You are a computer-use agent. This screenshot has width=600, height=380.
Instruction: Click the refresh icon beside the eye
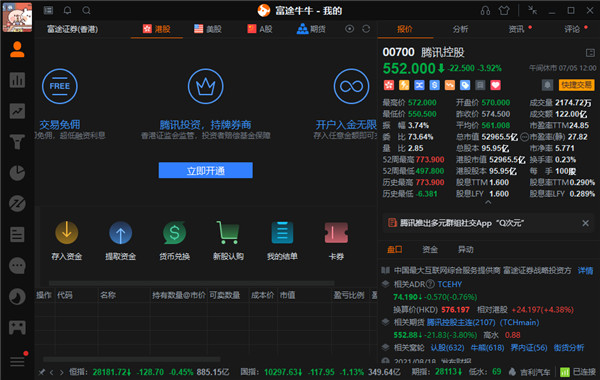366,29
